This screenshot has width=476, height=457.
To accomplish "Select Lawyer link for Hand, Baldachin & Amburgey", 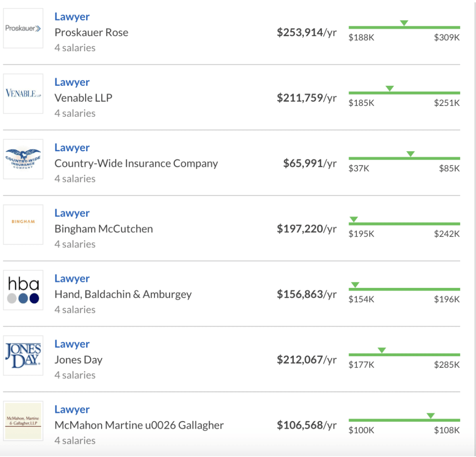I will 72,279.
